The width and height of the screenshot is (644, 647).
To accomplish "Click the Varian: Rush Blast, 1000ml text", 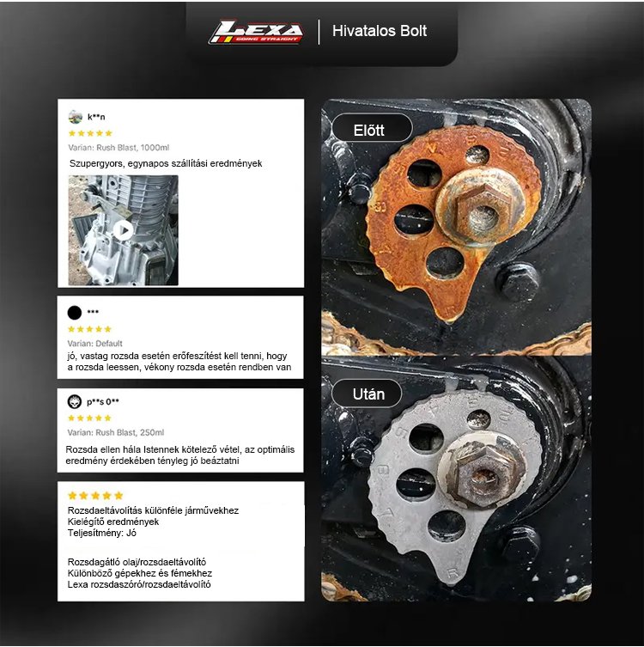I will (x=118, y=147).
